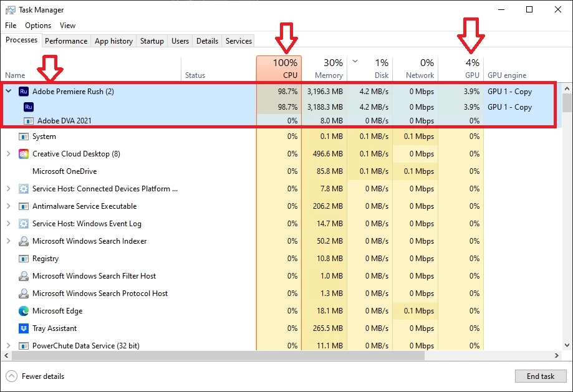The height and width of the screenshot is (392, 573).
Task: Sort by the Network column header
Action: coord(415,69)
